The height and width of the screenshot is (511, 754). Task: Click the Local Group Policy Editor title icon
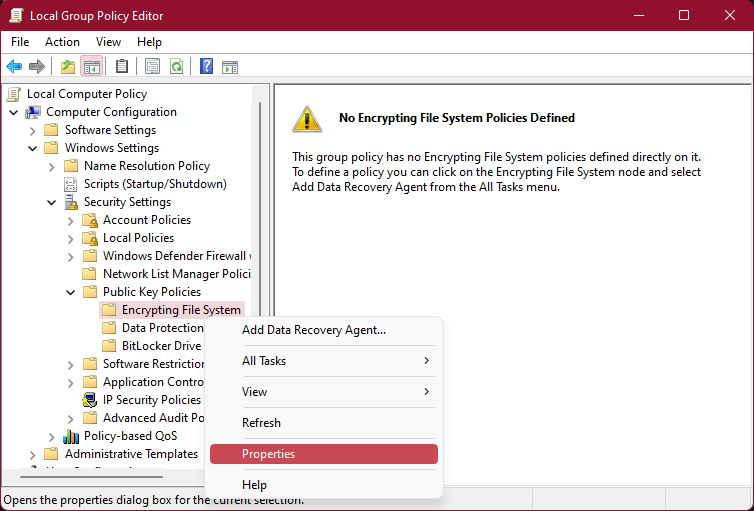coord(16,15)
